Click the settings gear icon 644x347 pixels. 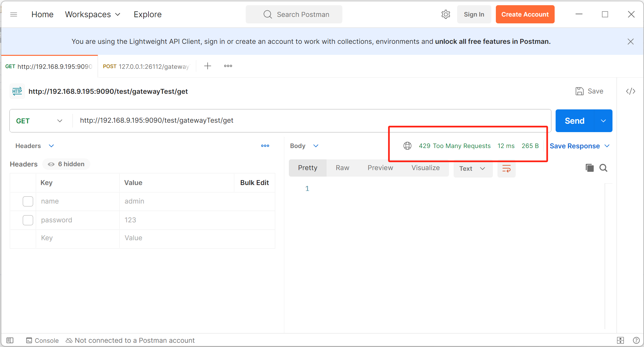[x=446, y=14]
